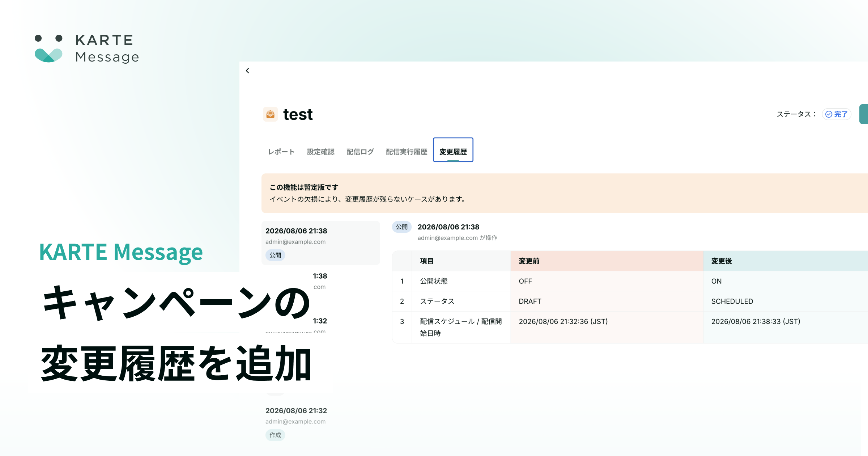This screenshot has width=868, height=456.
Task: Click the 配信スケジュール / 配信開始日時 cell
Action: 461,327
